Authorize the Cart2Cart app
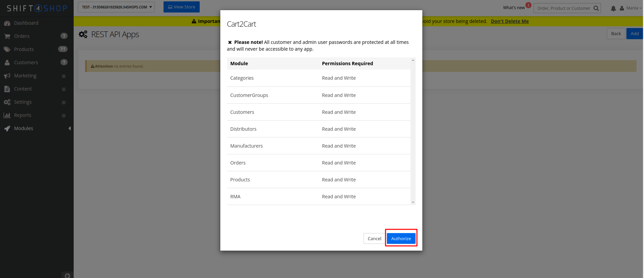 click(x=401, y=238)
